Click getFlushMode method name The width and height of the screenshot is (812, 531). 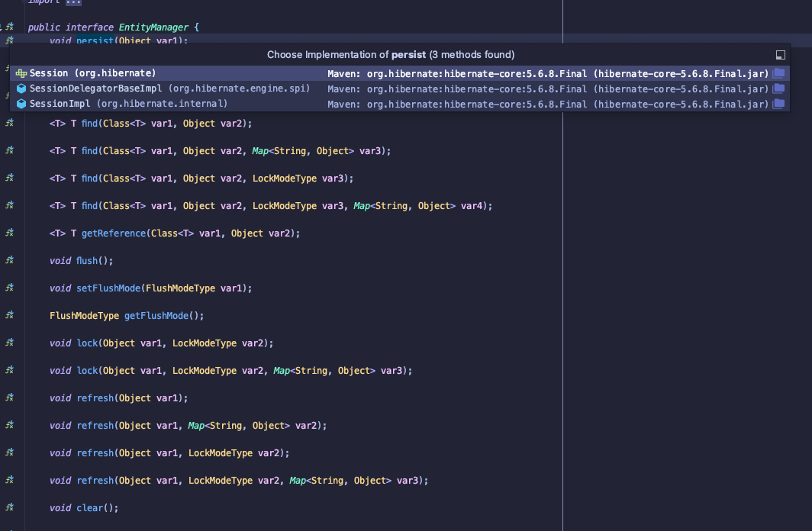[x=156, y=316]
